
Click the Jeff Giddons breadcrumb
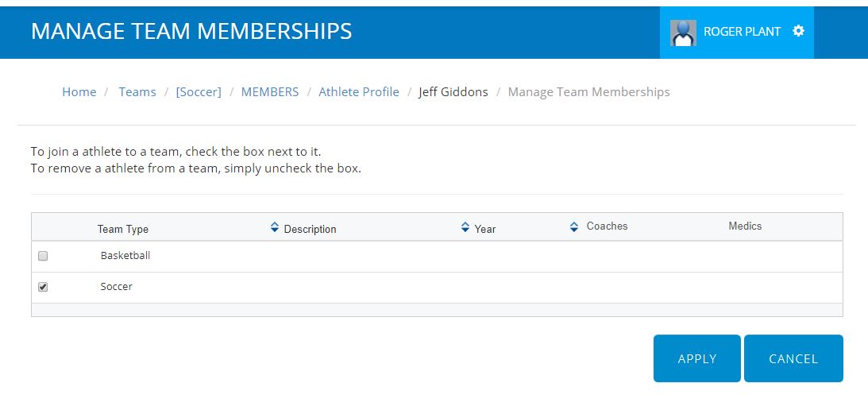click(453, 92)
